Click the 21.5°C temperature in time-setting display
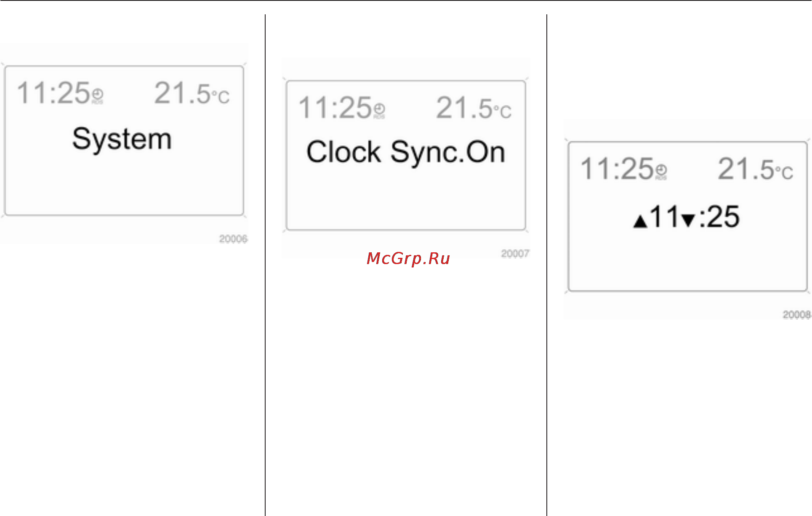 click(x=756, y=169)
